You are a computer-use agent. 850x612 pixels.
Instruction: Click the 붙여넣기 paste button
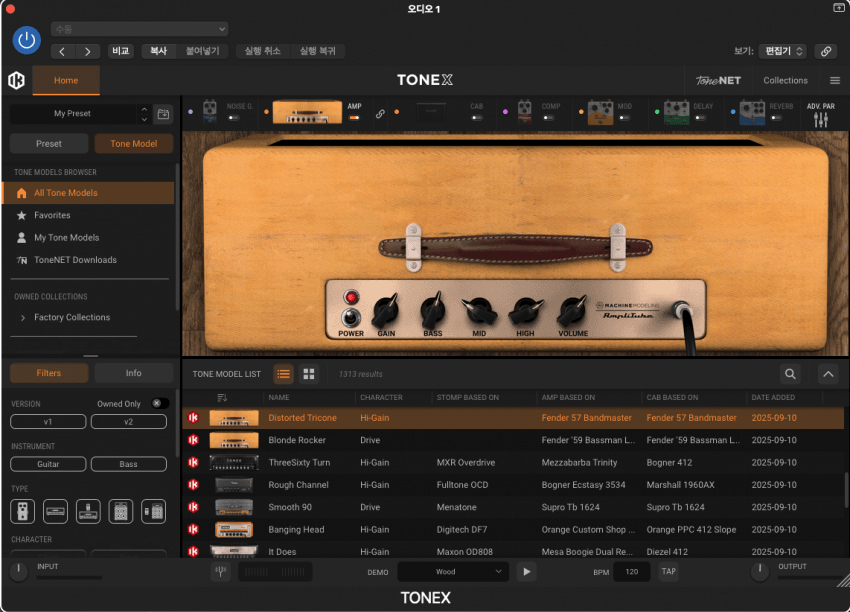pyautogui.click(x=203, y=51)
